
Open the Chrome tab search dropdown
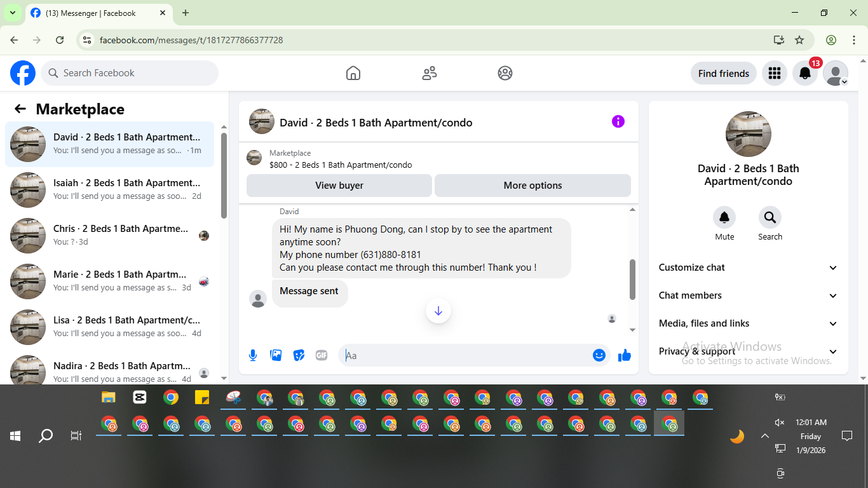(x=12, y=13)
